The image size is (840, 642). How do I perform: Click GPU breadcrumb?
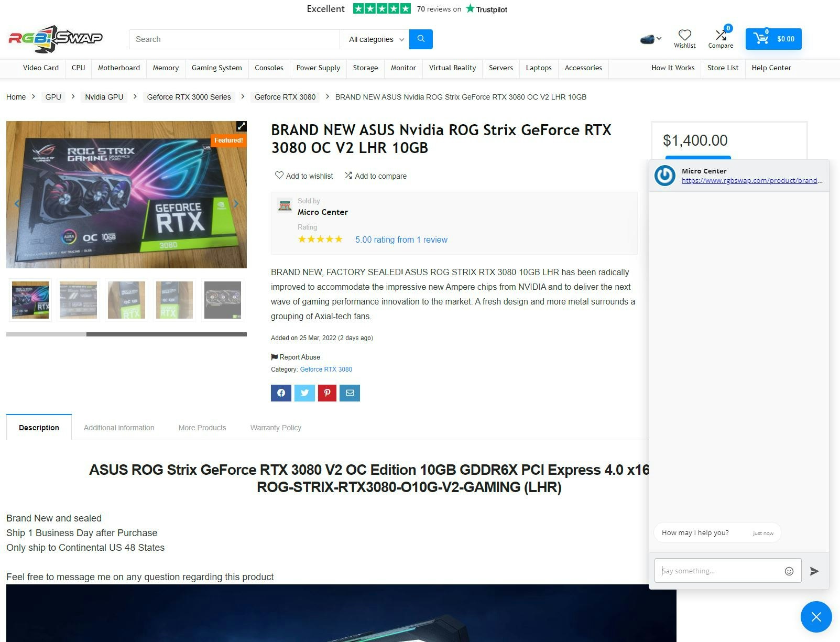pyautogui.click(x=53, y=97)
